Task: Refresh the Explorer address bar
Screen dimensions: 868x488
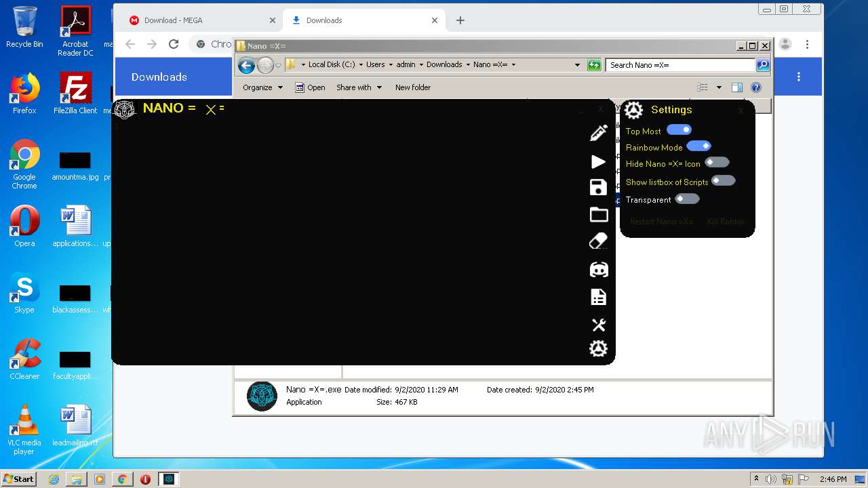Action: 594,65
